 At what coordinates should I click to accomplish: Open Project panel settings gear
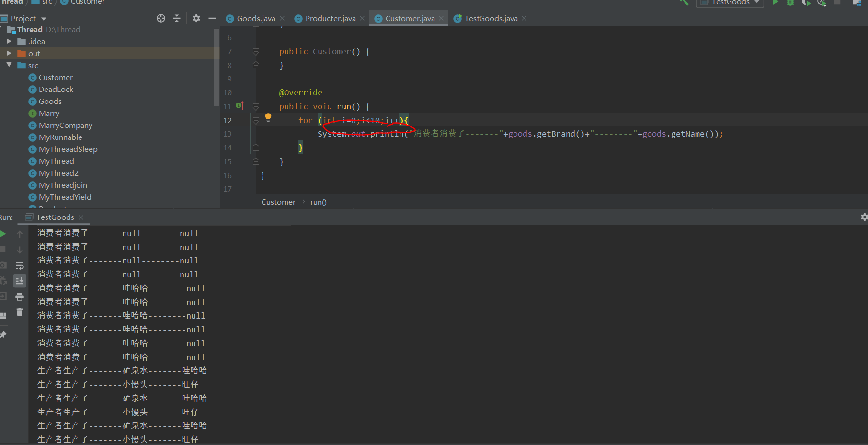coord(196,18)
